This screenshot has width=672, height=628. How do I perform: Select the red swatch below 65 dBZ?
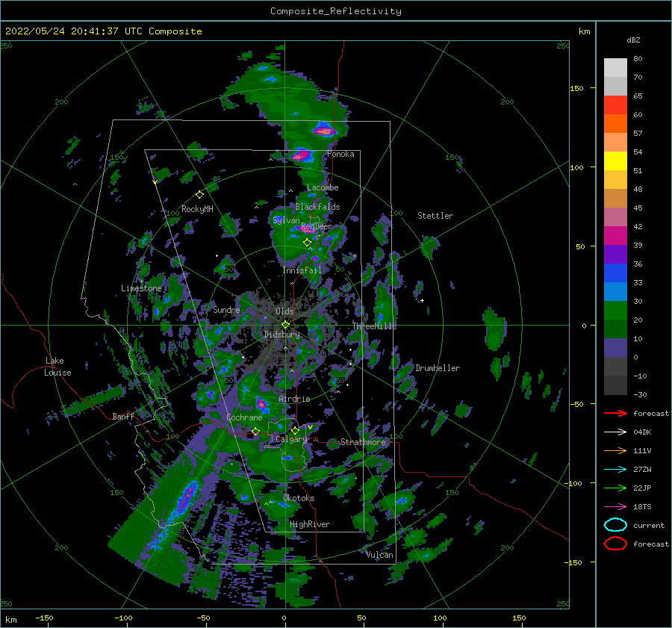click(x=615, y=105)
